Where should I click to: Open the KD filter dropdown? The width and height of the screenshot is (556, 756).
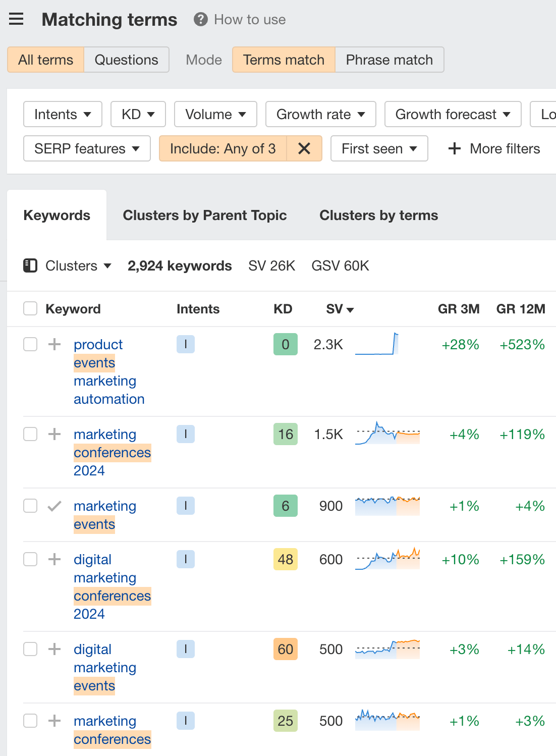(x=138, y=114)
